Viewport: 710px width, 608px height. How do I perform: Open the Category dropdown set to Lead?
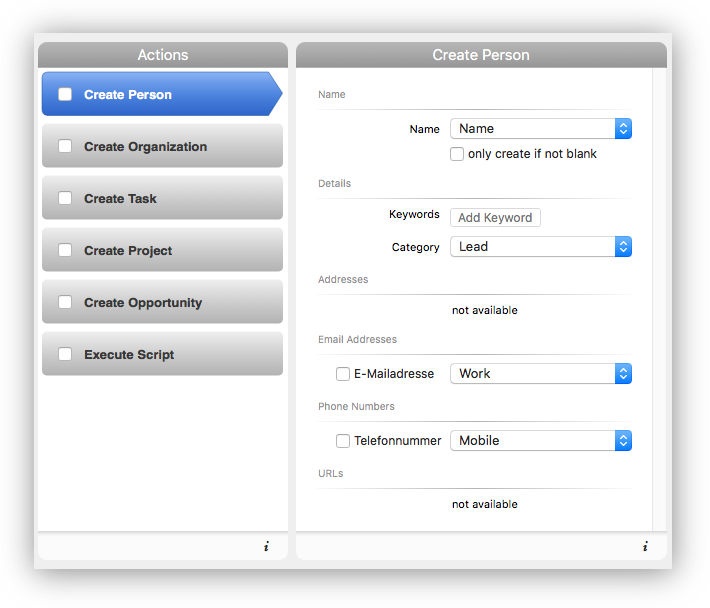point(541,247)
